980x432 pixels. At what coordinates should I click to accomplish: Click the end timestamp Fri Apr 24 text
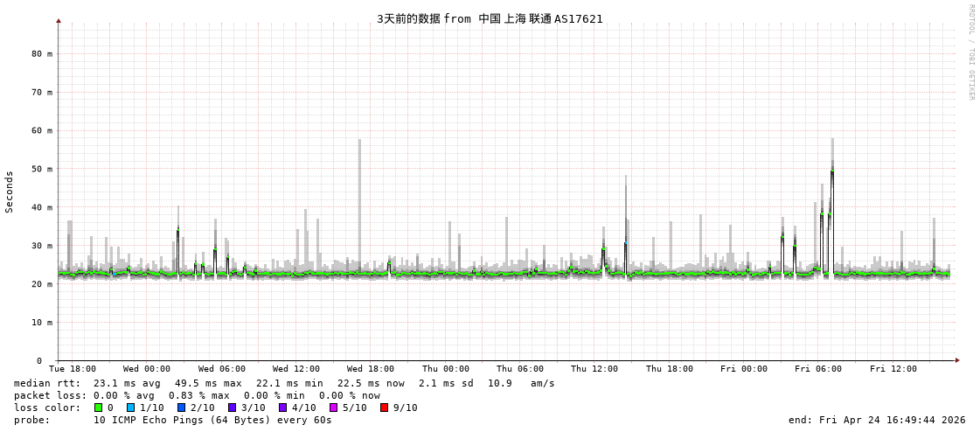877,420
